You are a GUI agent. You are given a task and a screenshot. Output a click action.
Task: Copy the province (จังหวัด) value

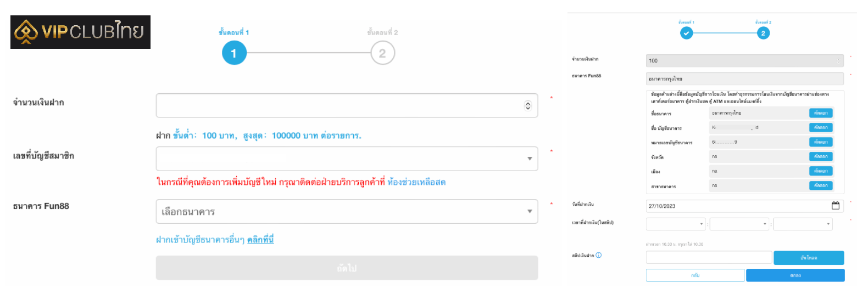821,156
